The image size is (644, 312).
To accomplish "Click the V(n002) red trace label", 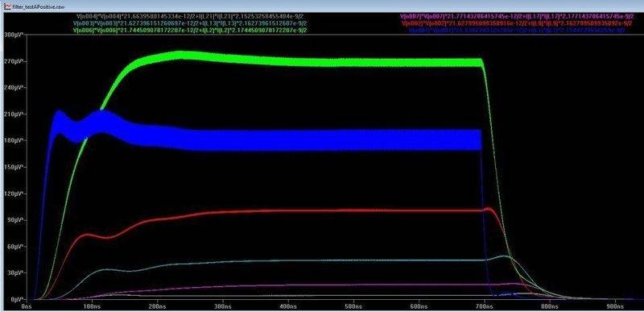I will [x=518, y=23].
